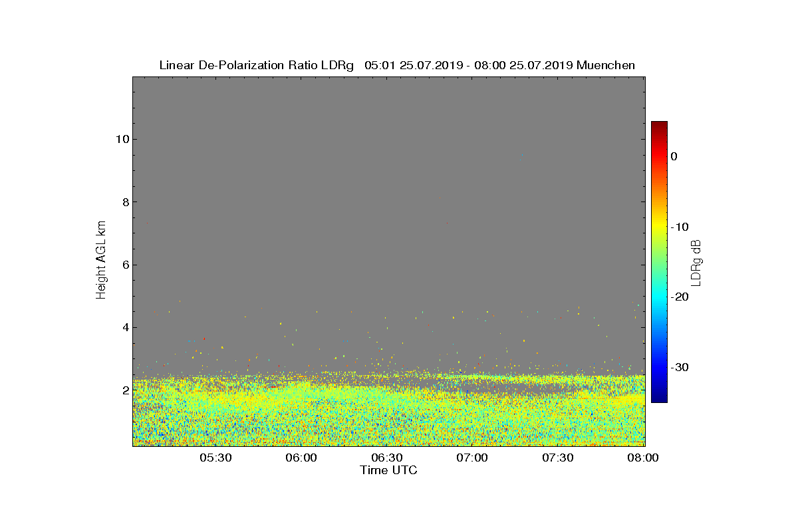Click the 4 km height tick label
This screenshot has height=532, width=798.
pos(124,327)
